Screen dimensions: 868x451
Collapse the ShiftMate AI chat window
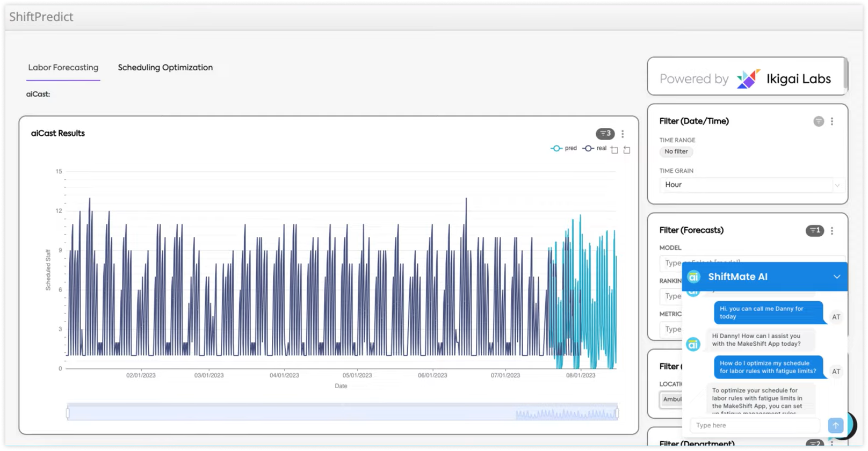click(x=837, y=277)
